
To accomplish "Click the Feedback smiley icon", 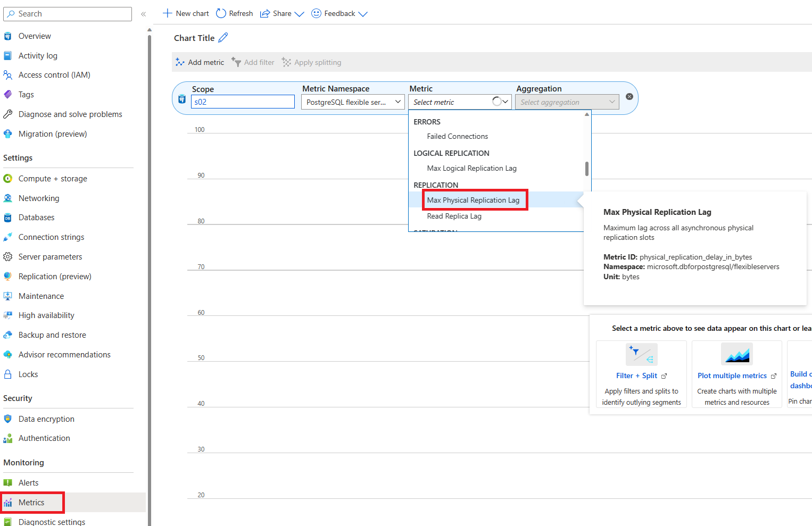I will (x=316, y=13).
